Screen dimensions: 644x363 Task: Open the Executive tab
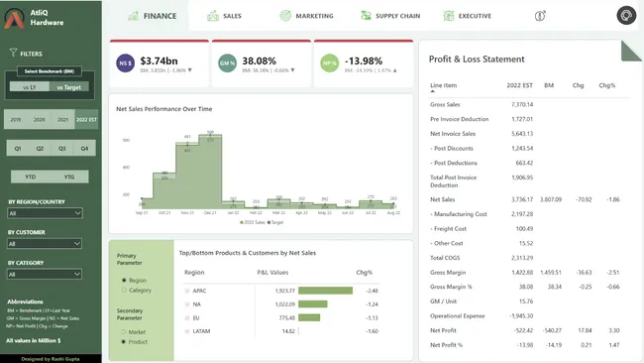pos(468,16)
